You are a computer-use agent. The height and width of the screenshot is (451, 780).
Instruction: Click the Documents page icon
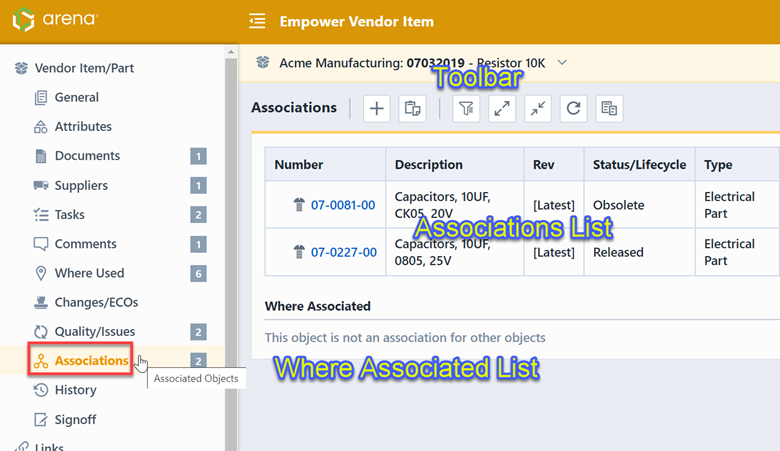pos(41,156)
